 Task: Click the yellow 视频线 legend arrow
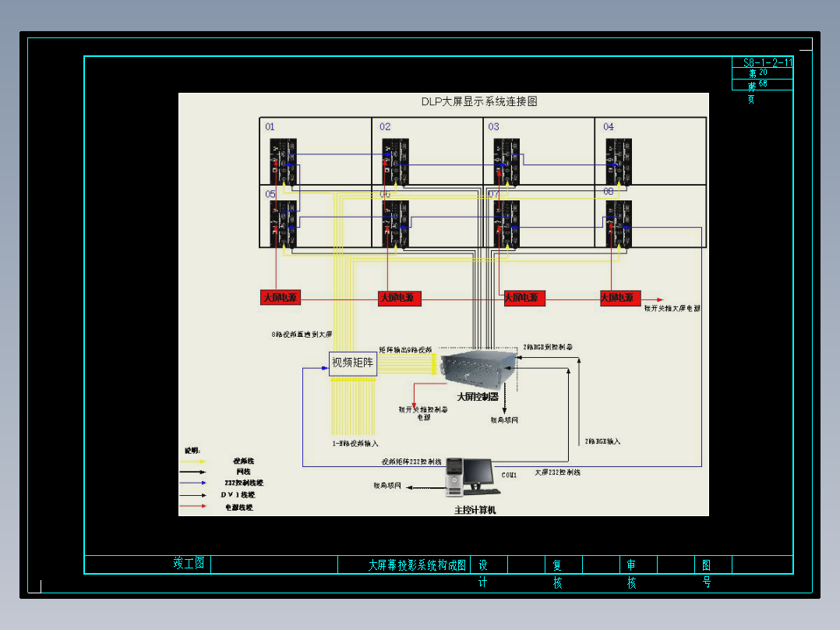193,461
